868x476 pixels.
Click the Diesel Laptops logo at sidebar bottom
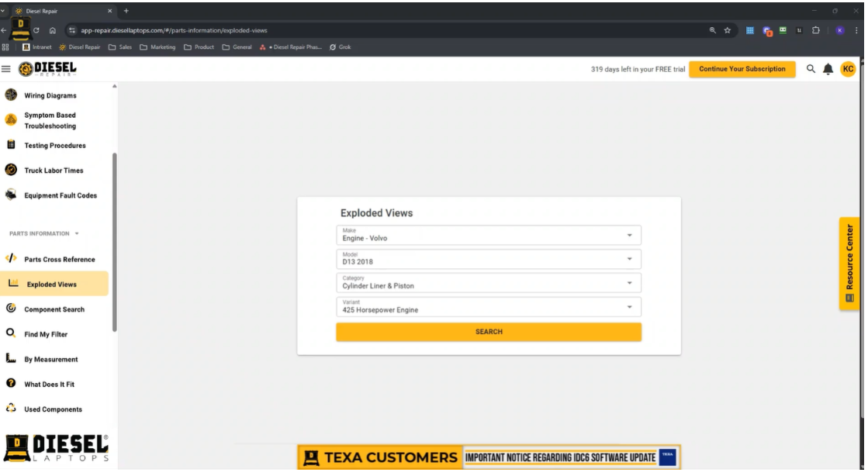[56, 448]
